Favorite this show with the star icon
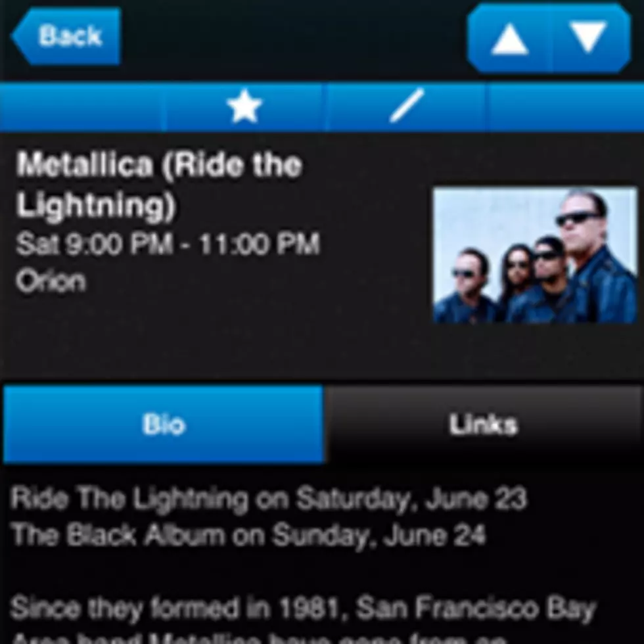 coord(244,106)
